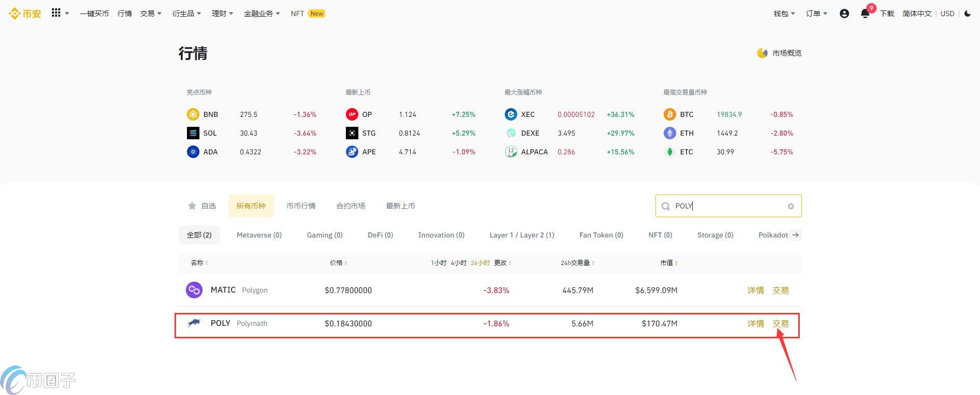This screenshot has height=395, width=980.
Task: Click the Binance logo in header
Action: tap(25, 14)
